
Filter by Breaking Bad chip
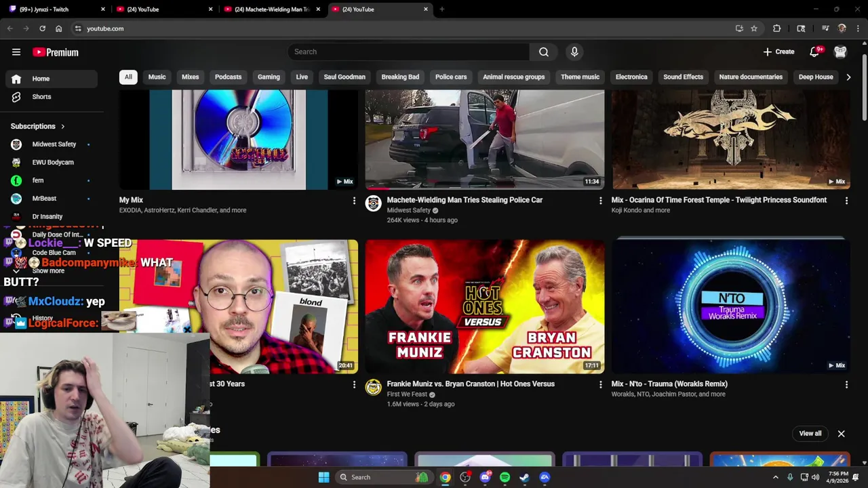pyautogui.click(x=400, y=77)
